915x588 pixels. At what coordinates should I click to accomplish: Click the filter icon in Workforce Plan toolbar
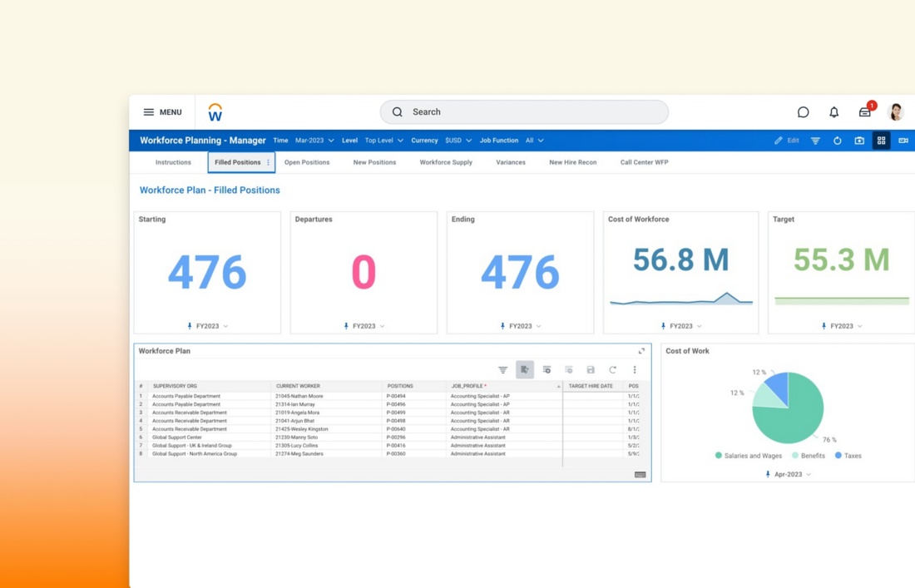click(x=502, y=370)
